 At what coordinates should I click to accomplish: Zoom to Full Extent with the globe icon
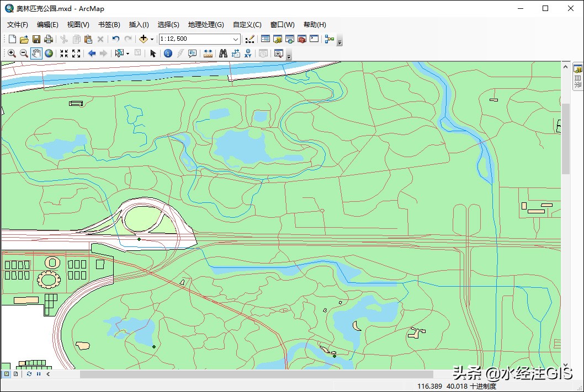tap(48, 53)
